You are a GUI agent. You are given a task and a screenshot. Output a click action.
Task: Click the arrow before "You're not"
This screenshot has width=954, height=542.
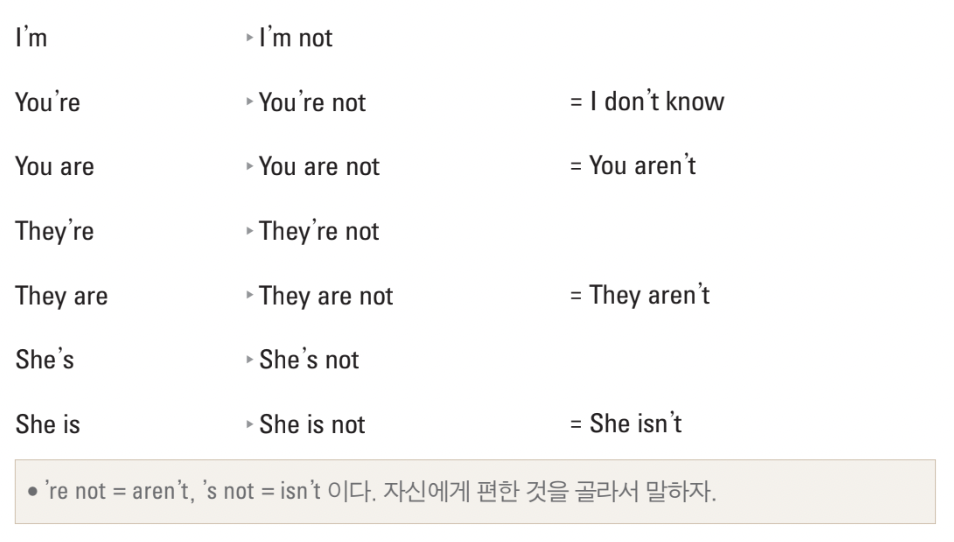coord(249,102)
